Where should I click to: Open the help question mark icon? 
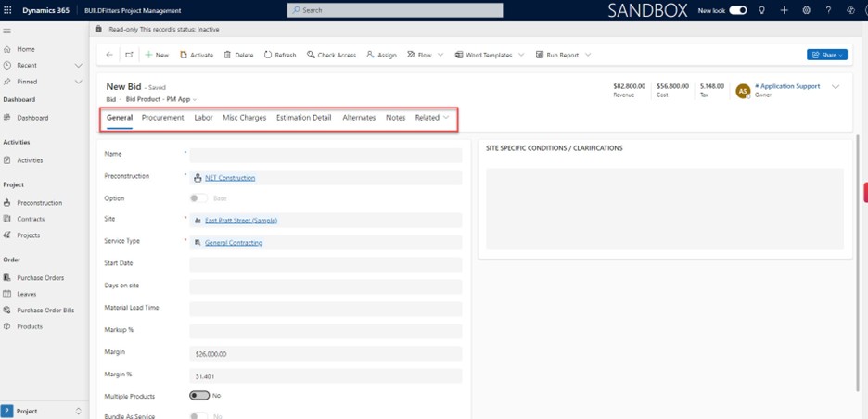[x=828, y=10]
